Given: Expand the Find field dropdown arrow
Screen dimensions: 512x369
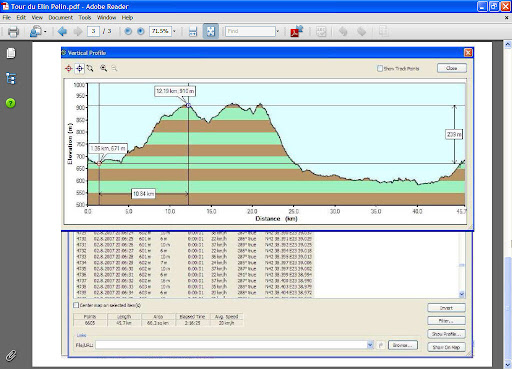Looking at the screenshot, I should 277,31.
